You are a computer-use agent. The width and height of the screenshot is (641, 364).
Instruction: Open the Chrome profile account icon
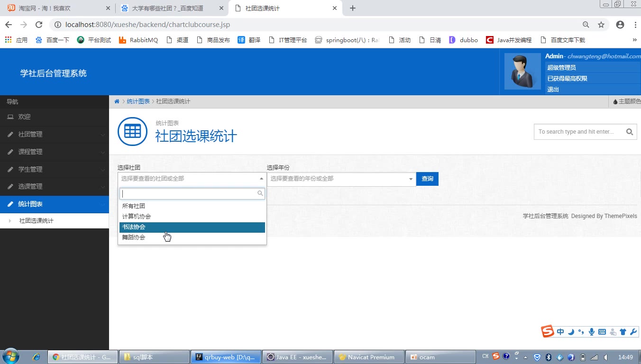tap(620, 25)
